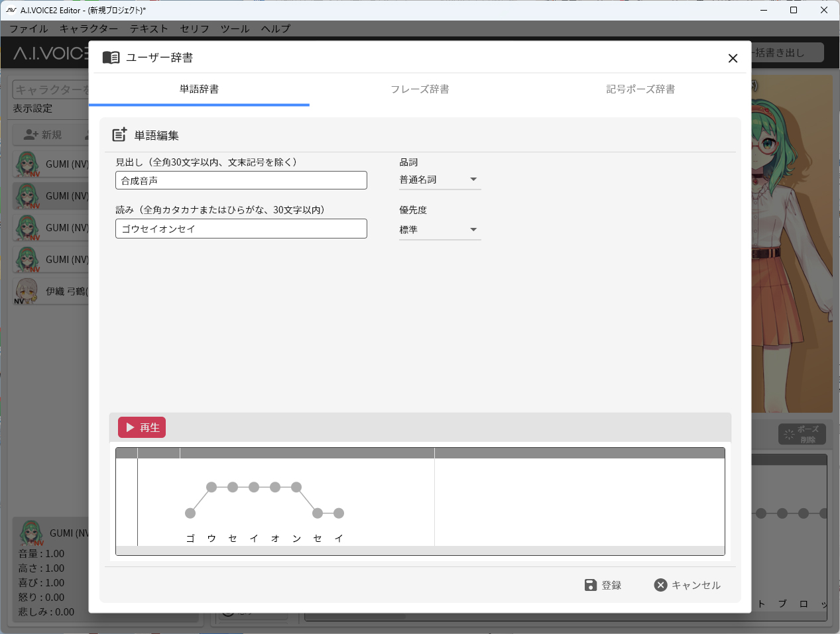Switch to the 単語辞書 tab
Image resolution: width=840 pixels, height=634 pixels.
tap(199, 89)
